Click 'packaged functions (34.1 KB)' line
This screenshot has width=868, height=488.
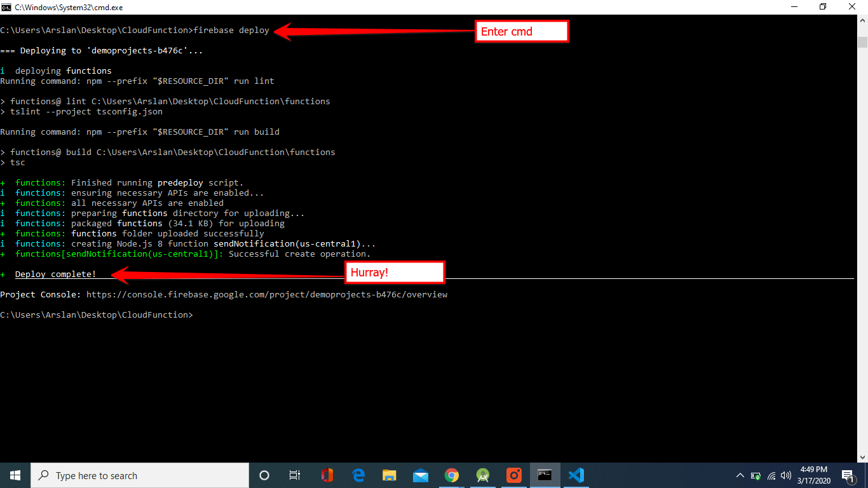142,224
